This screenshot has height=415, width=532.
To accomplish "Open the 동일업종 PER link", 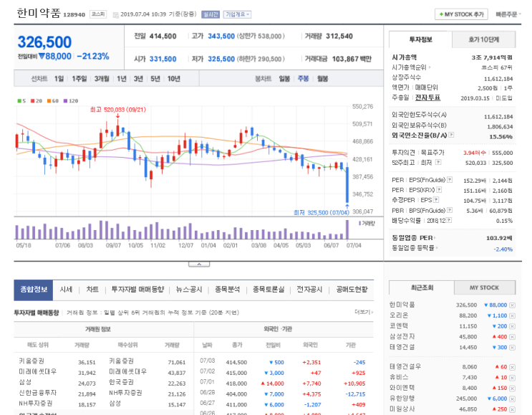I will pyautogui.click(x=414, y=238).
